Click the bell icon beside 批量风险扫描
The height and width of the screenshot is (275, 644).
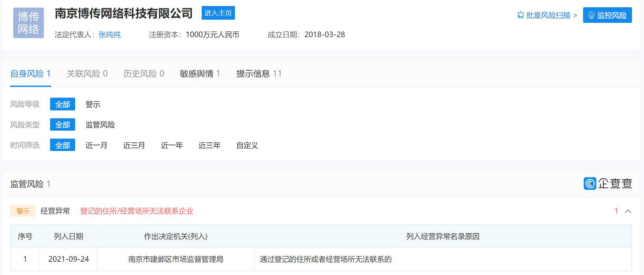[520, 14]
